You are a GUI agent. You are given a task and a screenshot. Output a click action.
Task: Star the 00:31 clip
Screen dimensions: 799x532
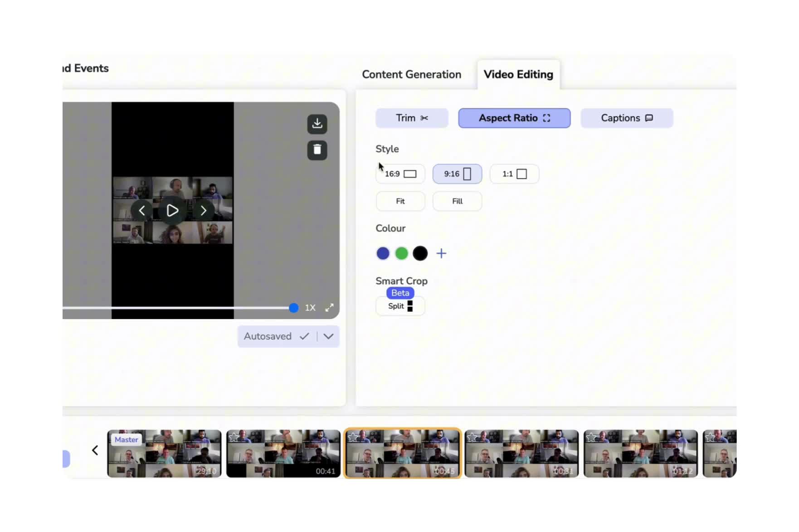[x=472, y=437]
